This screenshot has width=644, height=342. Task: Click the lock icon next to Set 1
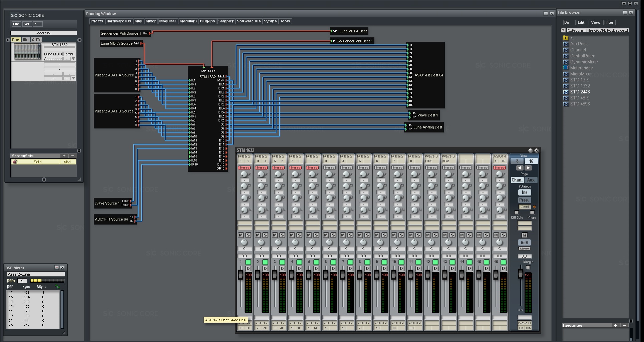(15, 162)
